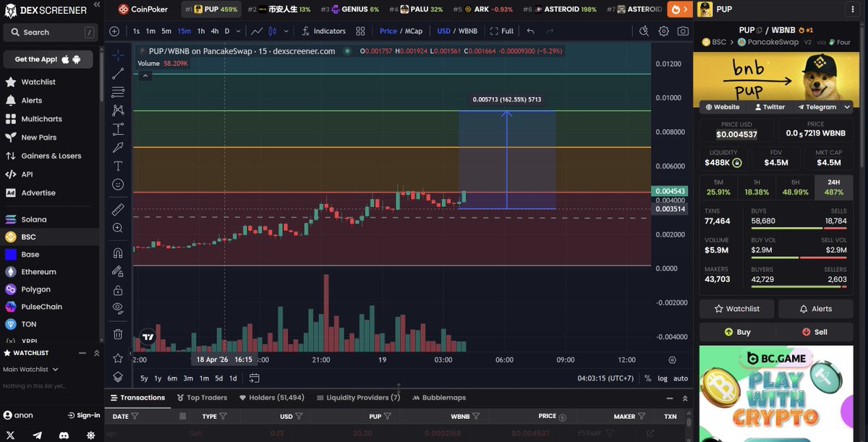Image resolution: width=868 pixels, height=442 pixels.
Task: Open the Go to date calendar icon
Action: (255, 378)
